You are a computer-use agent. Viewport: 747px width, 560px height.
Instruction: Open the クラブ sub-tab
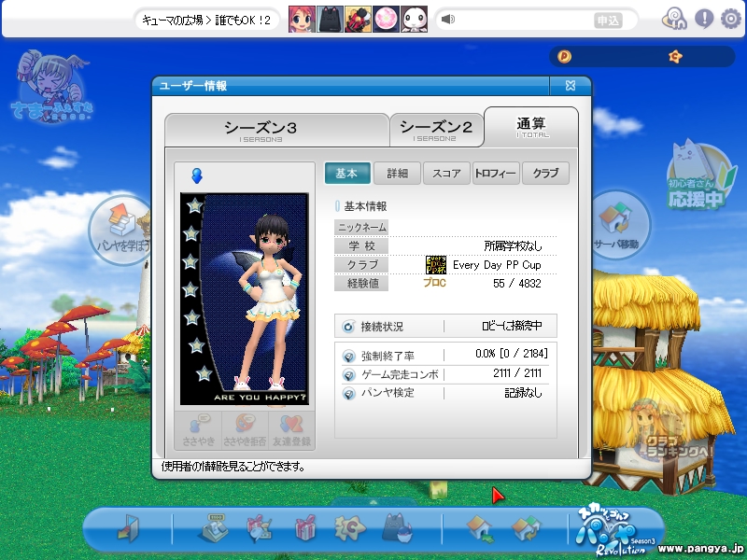tap(545, 174)
